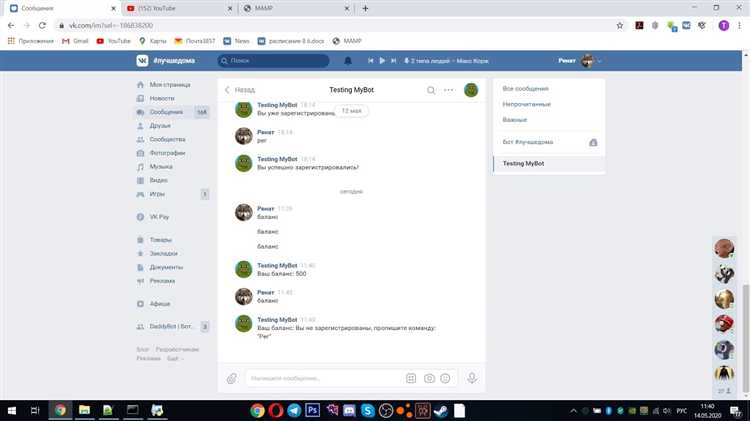Click the microphone voice message icon
The image size is (750, 421).
(x=472, y=378)
